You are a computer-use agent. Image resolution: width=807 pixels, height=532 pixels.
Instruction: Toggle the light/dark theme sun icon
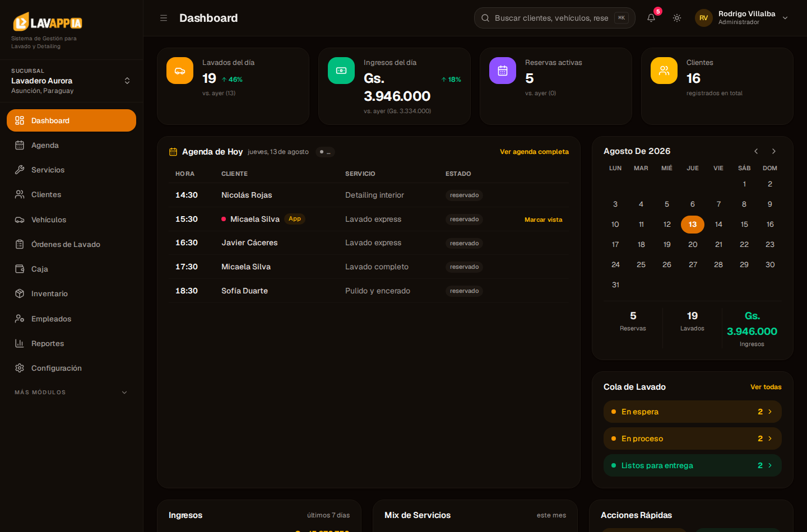click(x=677, y=18)
